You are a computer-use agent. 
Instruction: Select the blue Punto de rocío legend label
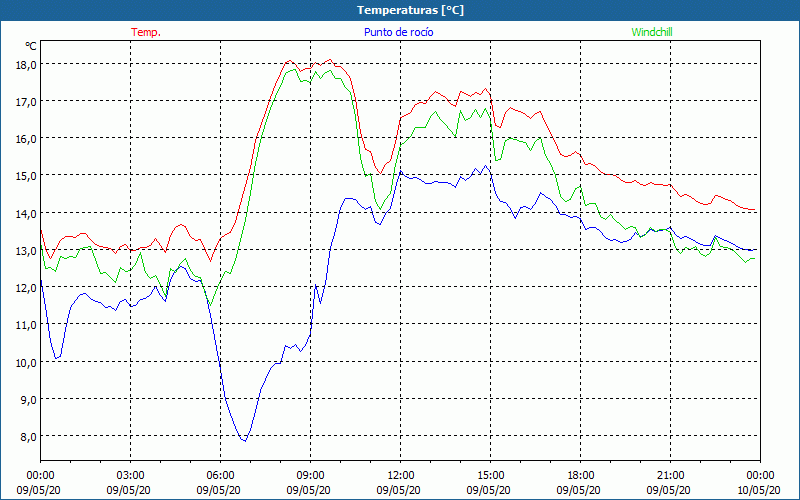pos(398,32)
